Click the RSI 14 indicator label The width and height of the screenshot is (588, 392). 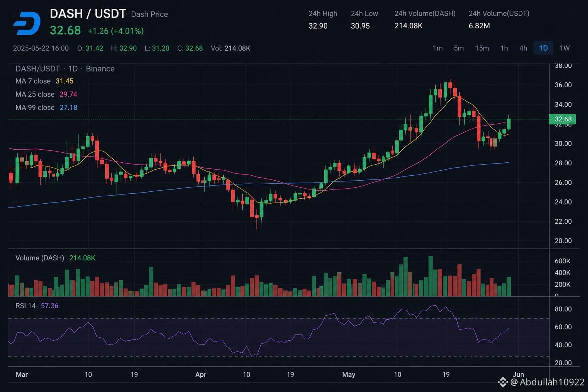26,306
